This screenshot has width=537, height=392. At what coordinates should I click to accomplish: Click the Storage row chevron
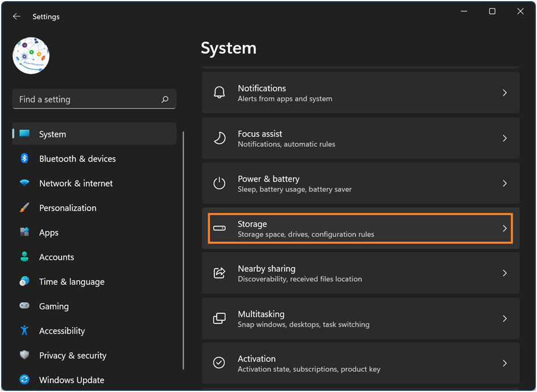click(x=505, y=228)
